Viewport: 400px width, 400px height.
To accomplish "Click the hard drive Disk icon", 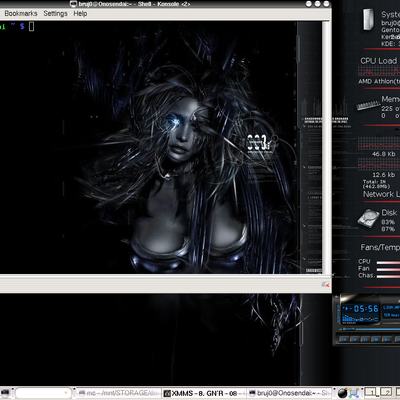I will [x=368, y=218].
